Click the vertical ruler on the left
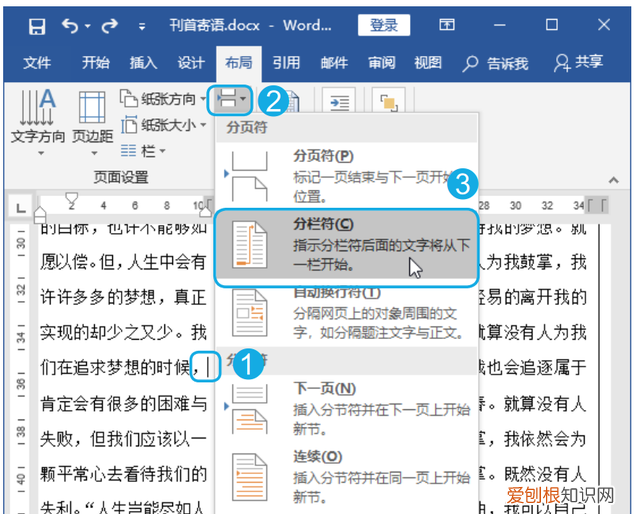This screenshot has height=514, width=640. click(x=21, y=367)
